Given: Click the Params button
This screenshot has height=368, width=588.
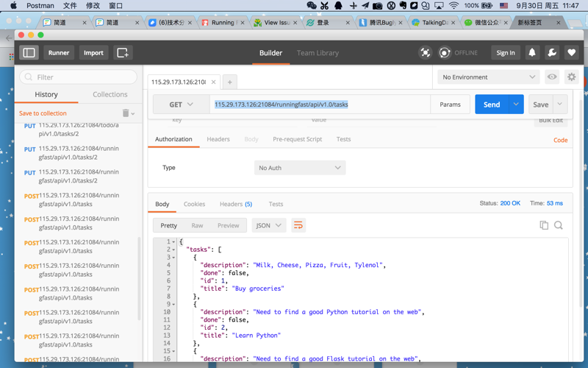Looking at the screenshot, I should click(x=450, y=105).
